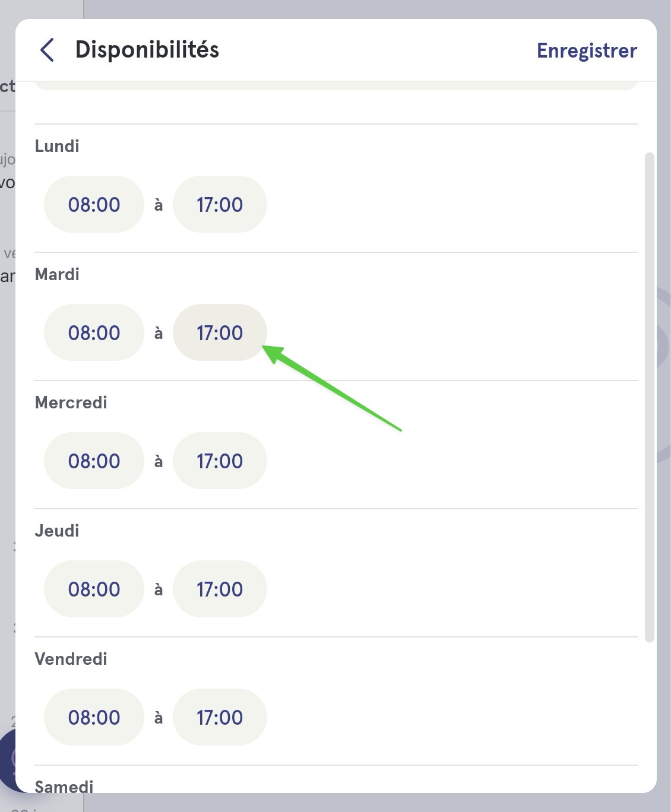Screen dimensions: 671x812
Task: Save availabilities with Enregistrer
Action: coord(587,50)
